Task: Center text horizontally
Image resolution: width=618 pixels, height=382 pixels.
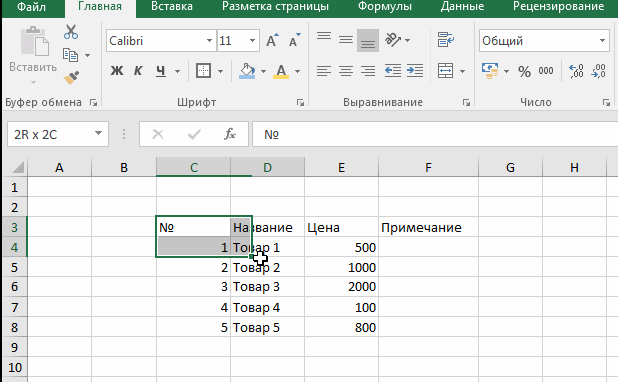Action: (346, 71)
